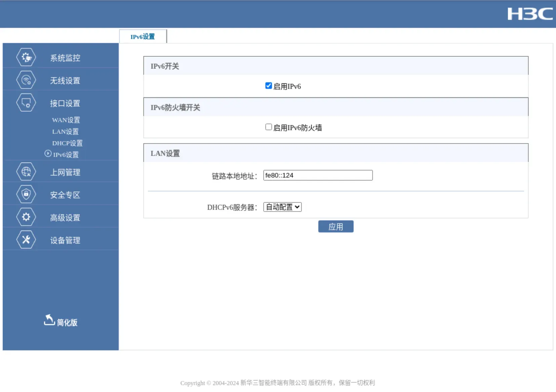Open the 上网管理 menu label in sidebar

[x=65, y=172]
